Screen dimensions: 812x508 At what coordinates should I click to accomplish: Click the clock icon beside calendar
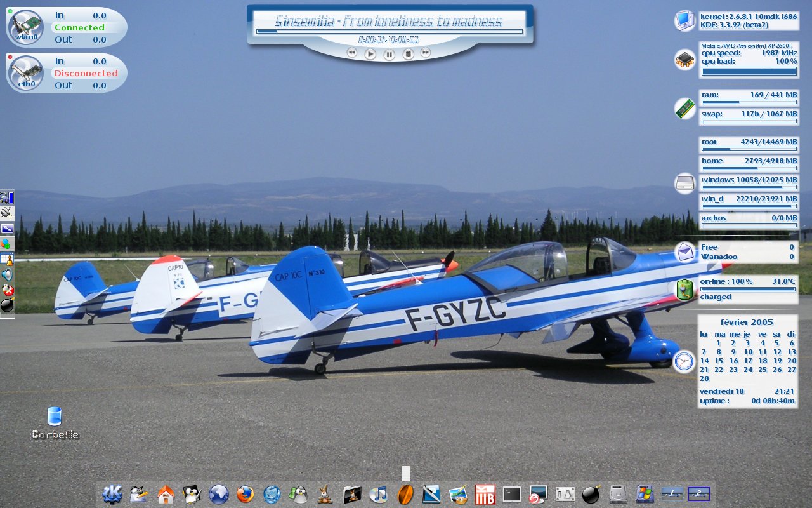683,361
